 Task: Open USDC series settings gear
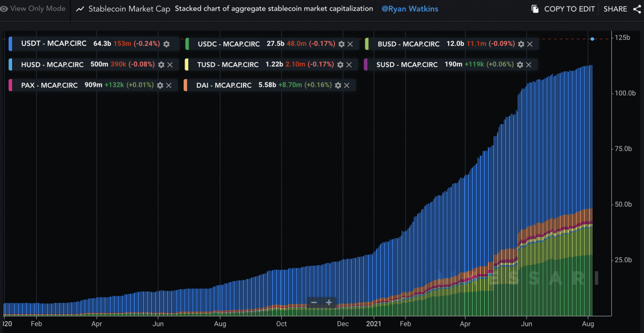341,44
